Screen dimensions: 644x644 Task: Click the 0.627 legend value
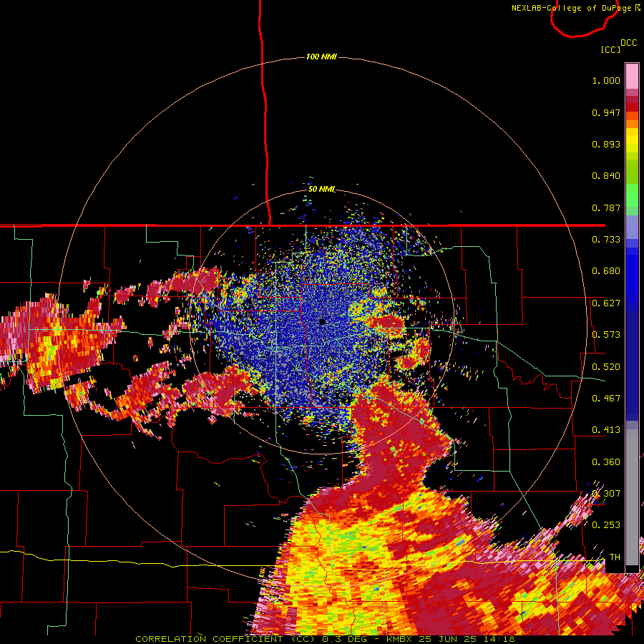point(606,303)
